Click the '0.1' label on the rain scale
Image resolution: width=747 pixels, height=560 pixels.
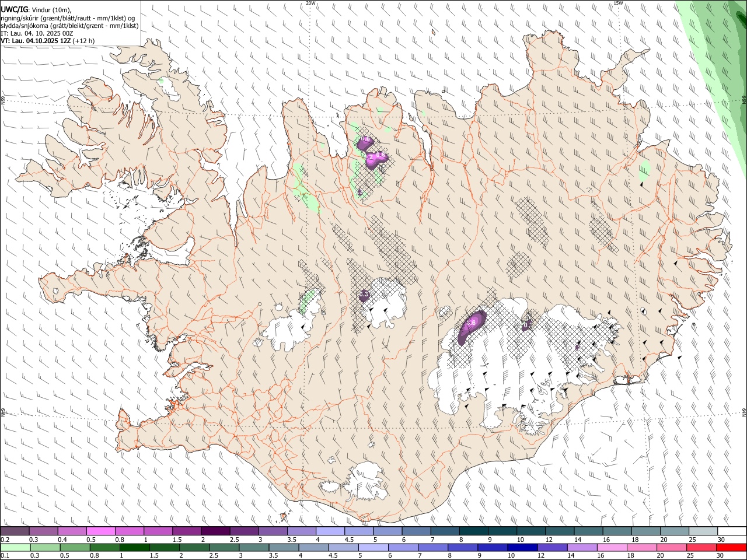click(x=5, y=556)
